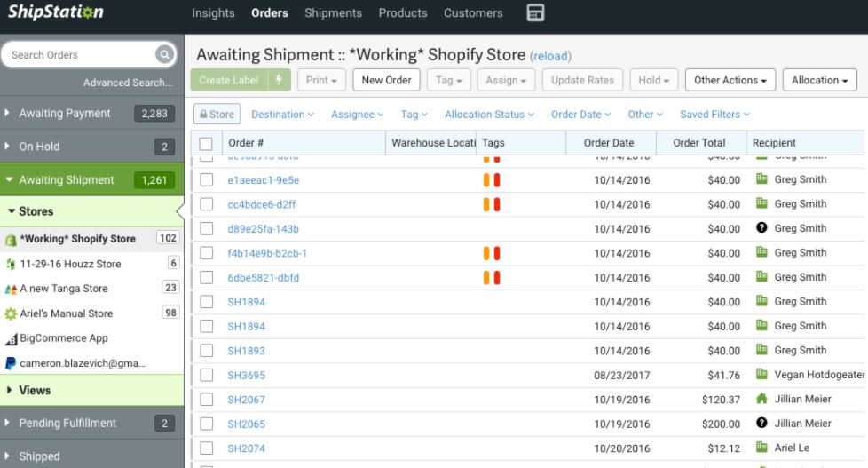Screen dimensions: 868x468
Task: Click the orange tag in the f4b14e9b-b2cb-1 row
Action: pos(486,253)
